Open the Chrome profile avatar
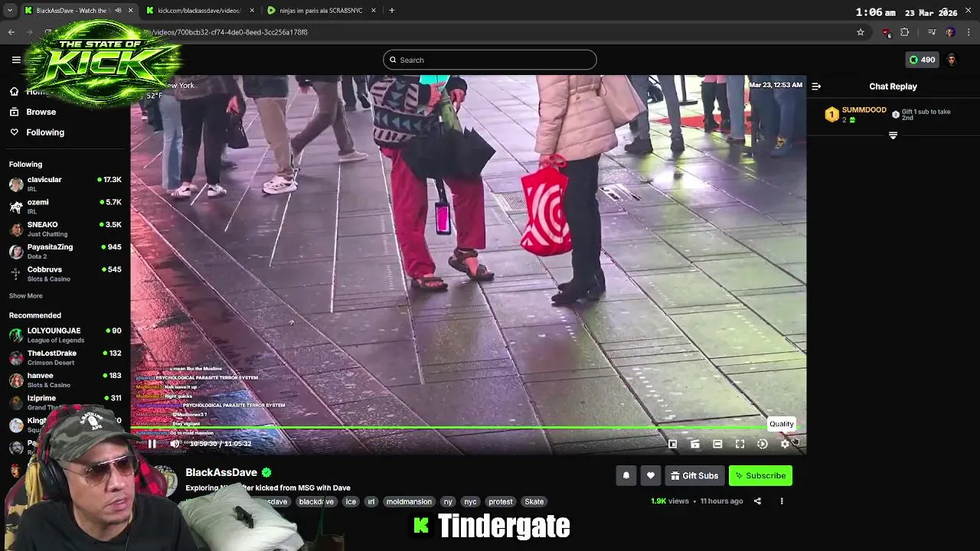This screenshot has height=551, width=980. pyautogui.click(x=950, y=32)
